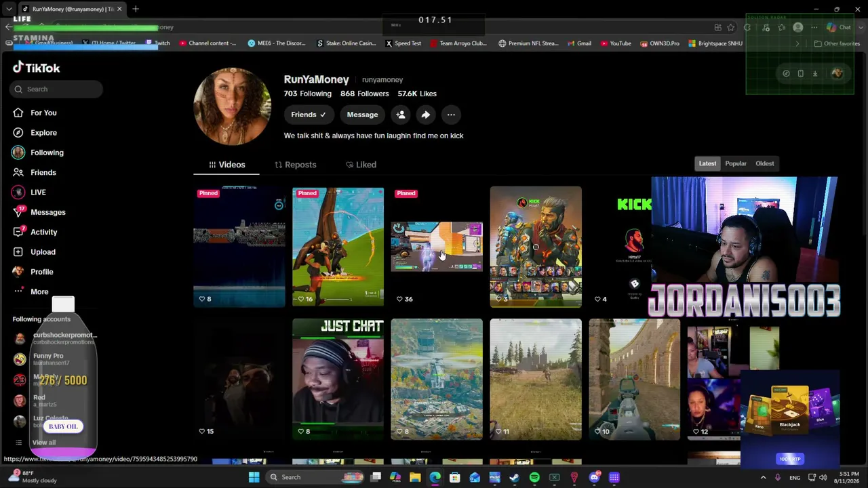
Task: Open a new browser tab
Action: [x=136, y=9]
